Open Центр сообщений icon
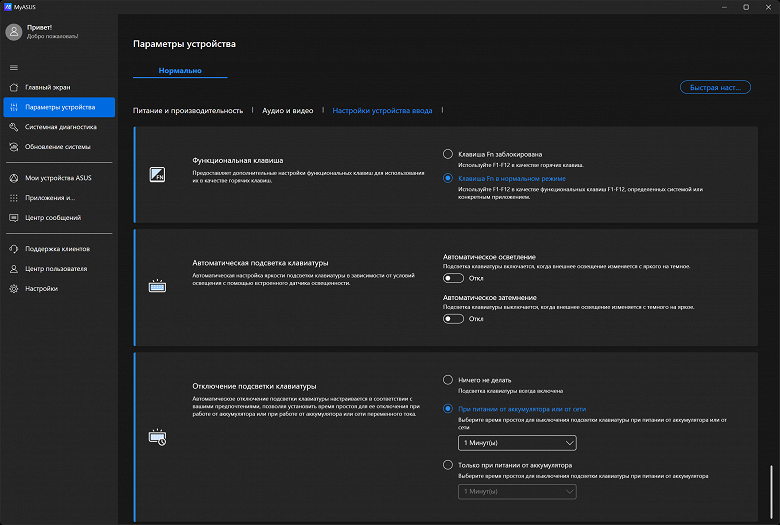 pos(14,217)
